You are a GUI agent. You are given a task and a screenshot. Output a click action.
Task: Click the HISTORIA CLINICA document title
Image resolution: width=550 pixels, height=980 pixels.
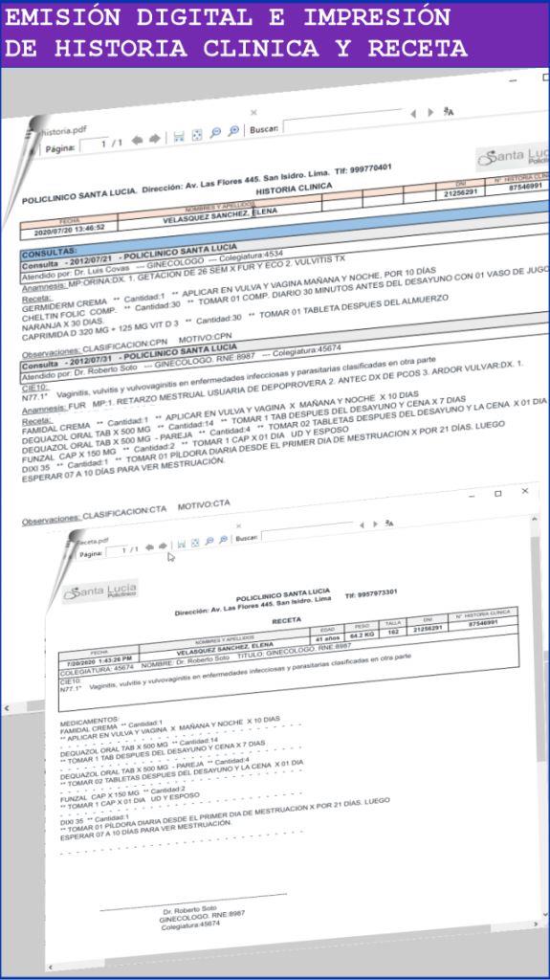coord(294,187)
